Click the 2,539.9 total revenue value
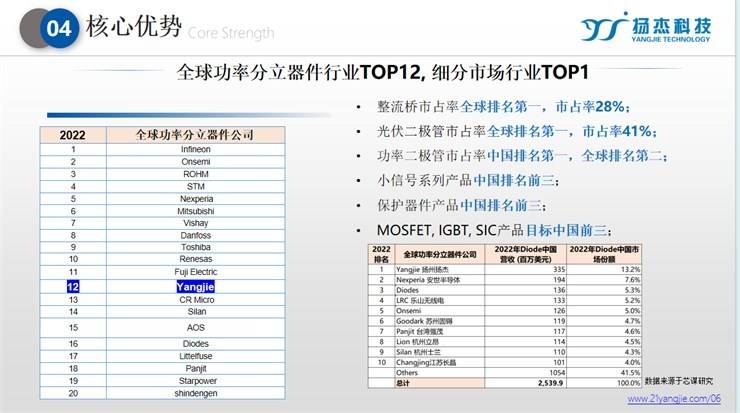 (551, 383)
